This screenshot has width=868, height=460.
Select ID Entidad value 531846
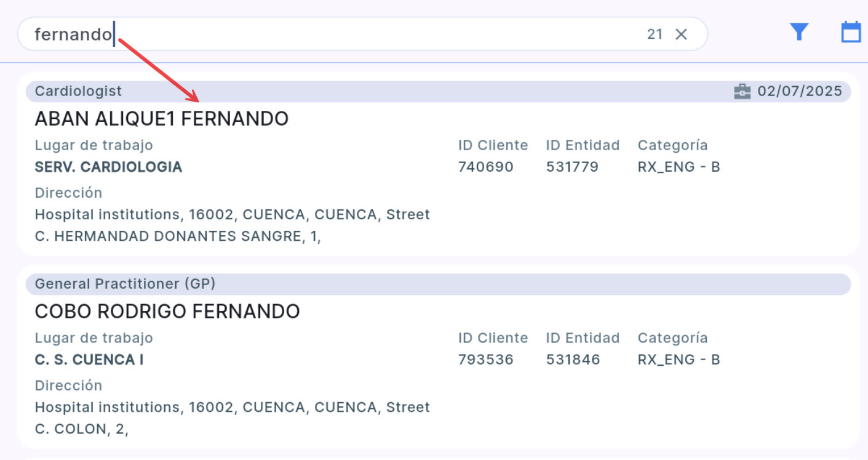point(573,360)
